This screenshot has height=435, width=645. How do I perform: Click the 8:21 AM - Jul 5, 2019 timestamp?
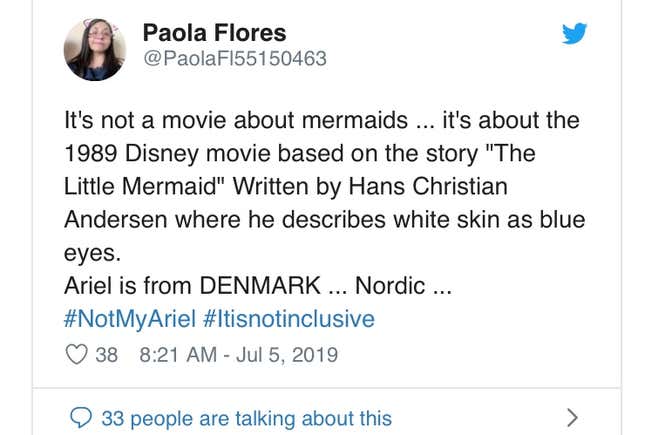(x=239, y=355)
